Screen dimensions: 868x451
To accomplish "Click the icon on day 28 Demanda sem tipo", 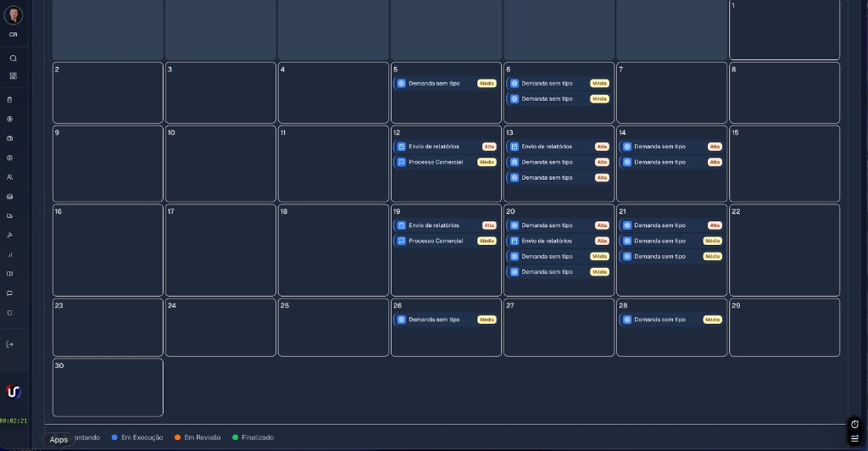I will click(x=627, y=320).
